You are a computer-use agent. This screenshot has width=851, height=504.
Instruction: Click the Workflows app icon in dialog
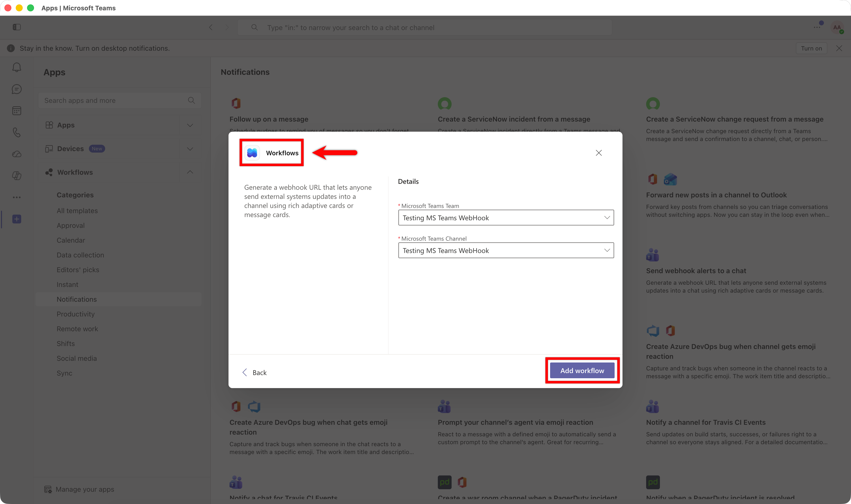(x=252, y=153)
